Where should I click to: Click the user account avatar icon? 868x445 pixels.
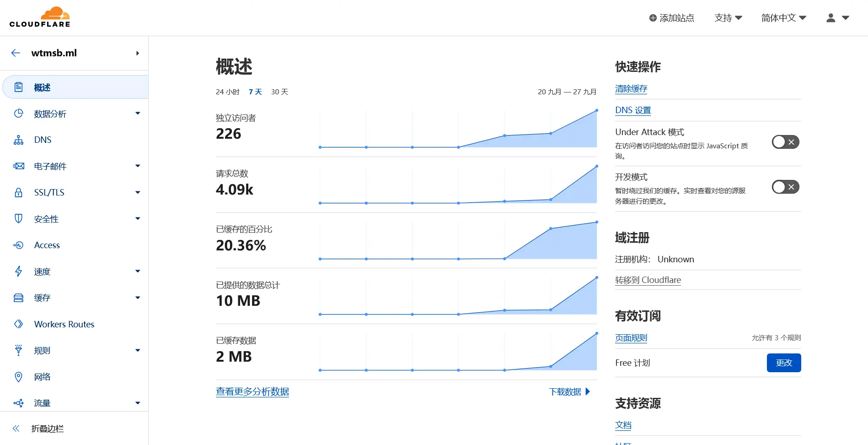click(831, 18)
